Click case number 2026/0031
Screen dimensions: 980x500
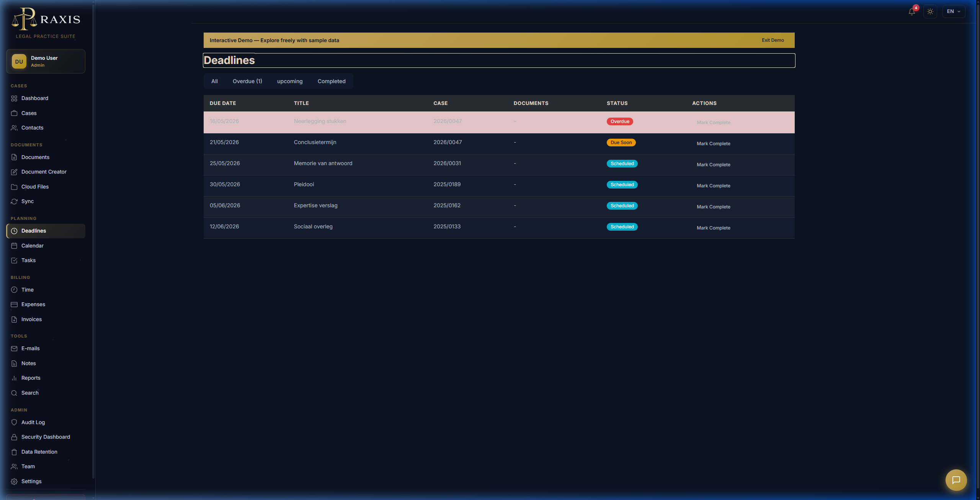447,163
